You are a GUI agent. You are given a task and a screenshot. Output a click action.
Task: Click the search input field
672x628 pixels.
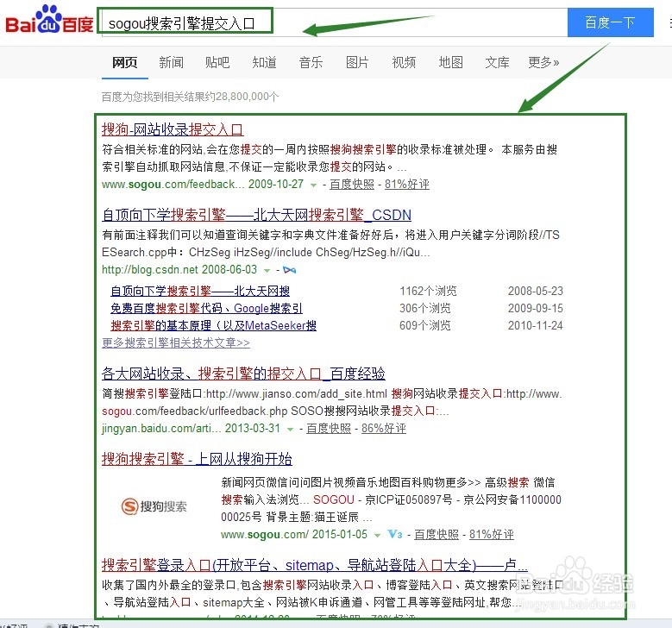tap(335, 22)
